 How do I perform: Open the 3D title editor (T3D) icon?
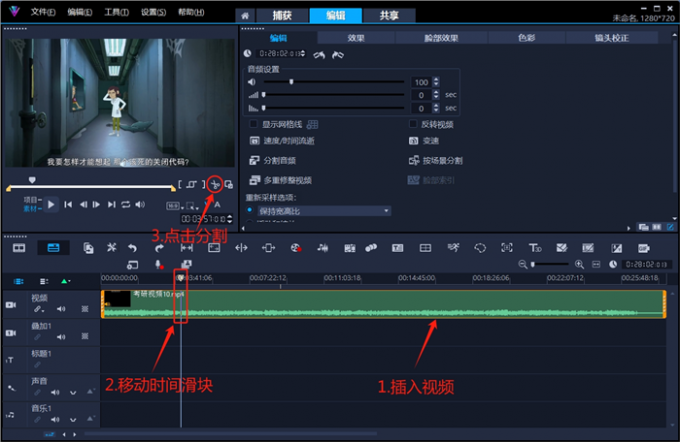click(534, 248)
